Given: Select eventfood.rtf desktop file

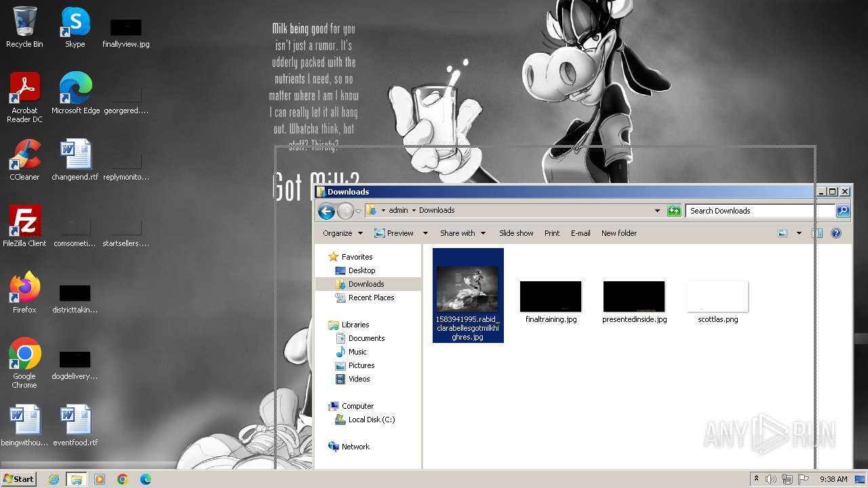Looking at the screenshot, I should pyautogui.click(x=75, y=425).
